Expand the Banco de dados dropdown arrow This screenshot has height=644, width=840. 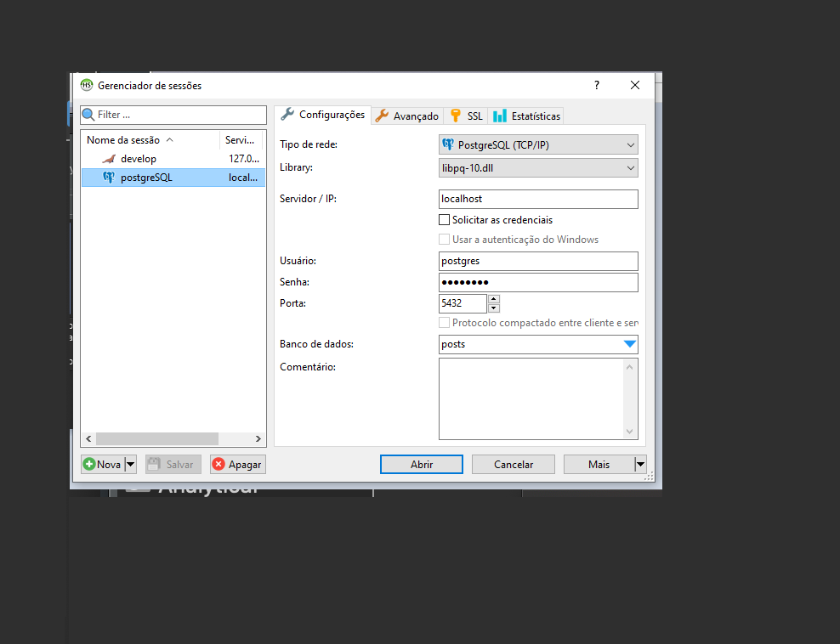click(x=630, y=344)
